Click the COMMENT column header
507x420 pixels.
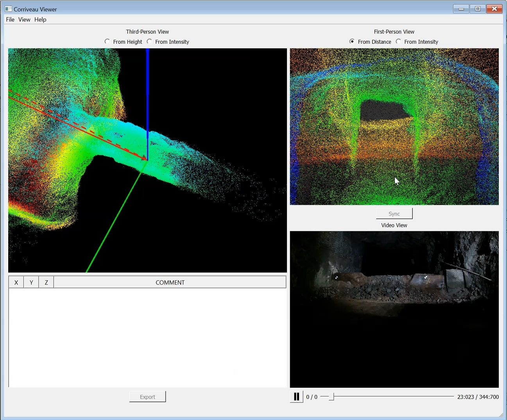click(x=170, y=282)
